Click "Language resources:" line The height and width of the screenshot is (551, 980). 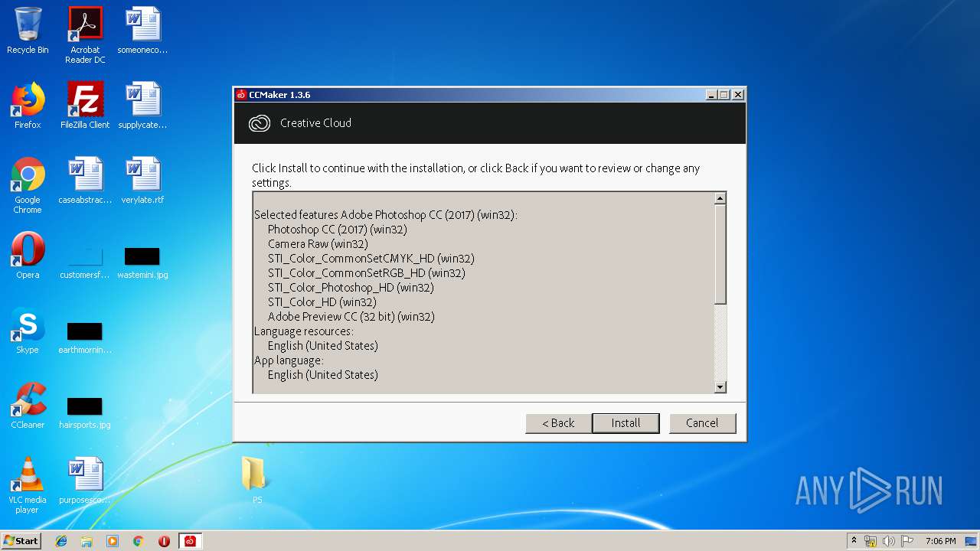[304, 331]
